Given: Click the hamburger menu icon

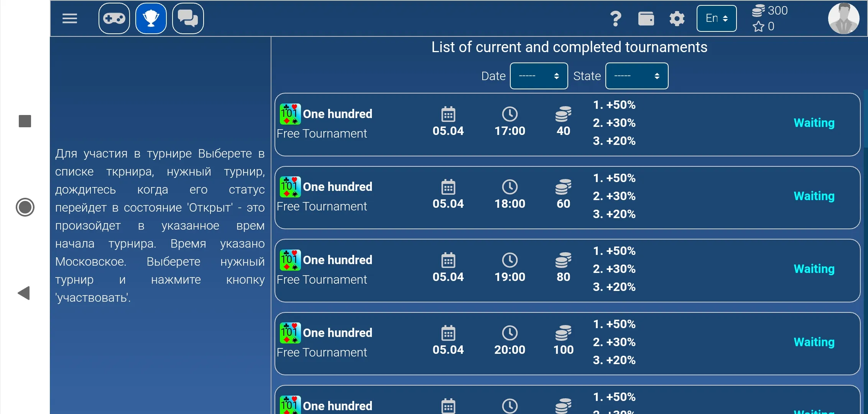Looking at the screenshot, I should click(x=70, y=18).
